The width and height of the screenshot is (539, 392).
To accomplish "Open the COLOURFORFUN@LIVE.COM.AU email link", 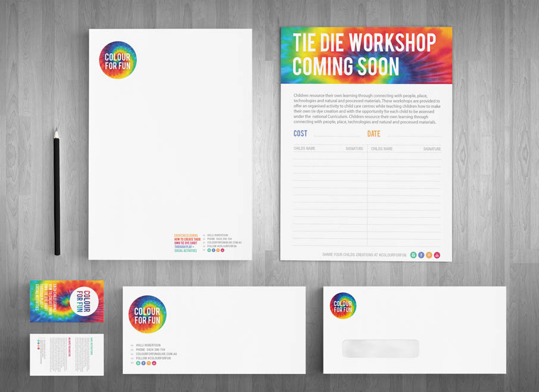I will [156, 354].
